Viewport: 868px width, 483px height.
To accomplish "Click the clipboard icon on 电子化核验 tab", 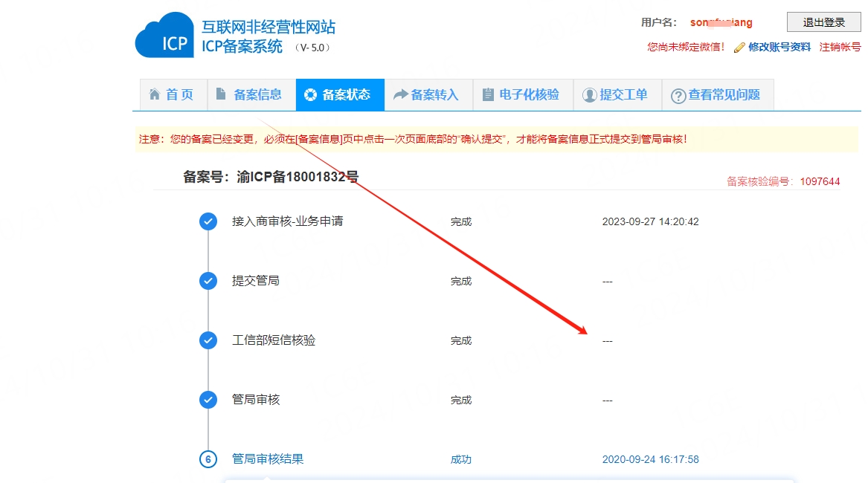I will (x=488, y=94).
